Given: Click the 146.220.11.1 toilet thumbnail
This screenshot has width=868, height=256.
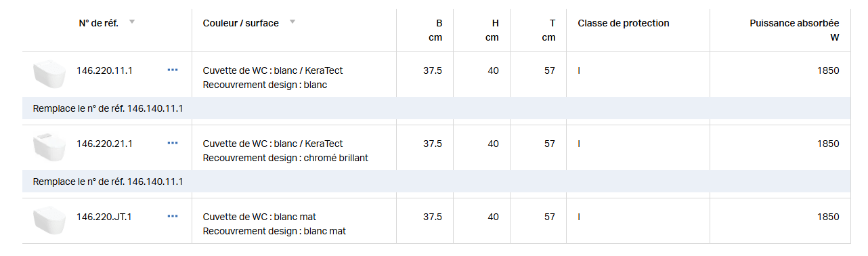Looking at the screenshot, I should point(49,75).
